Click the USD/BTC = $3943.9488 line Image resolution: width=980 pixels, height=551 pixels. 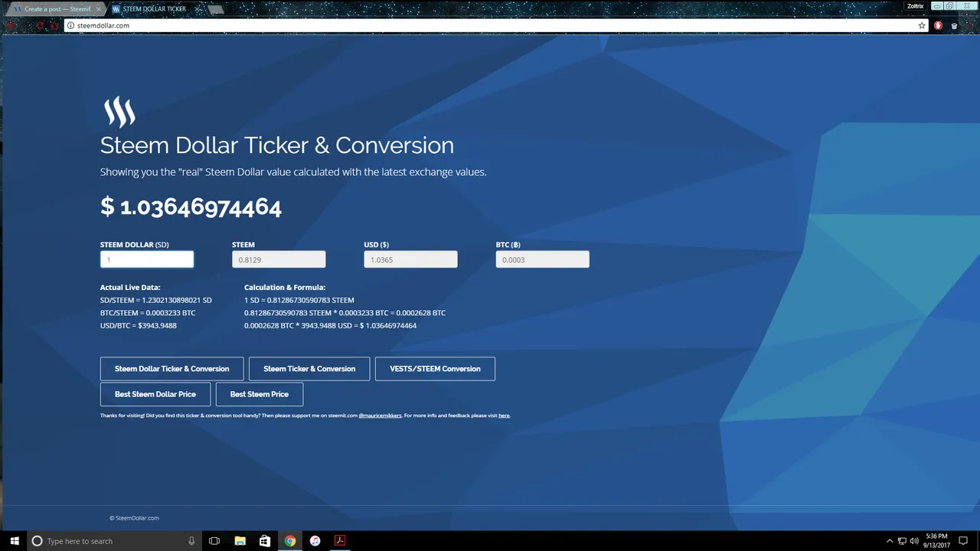coord(139,326)
